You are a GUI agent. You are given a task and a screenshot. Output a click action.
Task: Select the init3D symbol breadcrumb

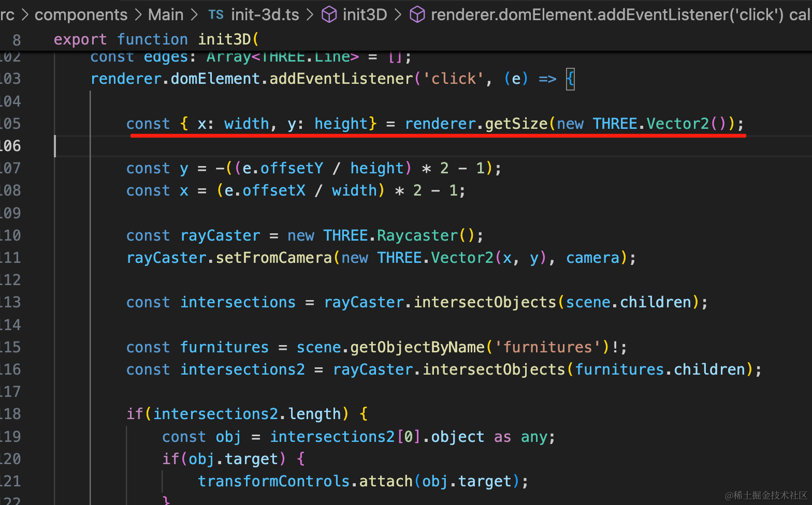365,14
